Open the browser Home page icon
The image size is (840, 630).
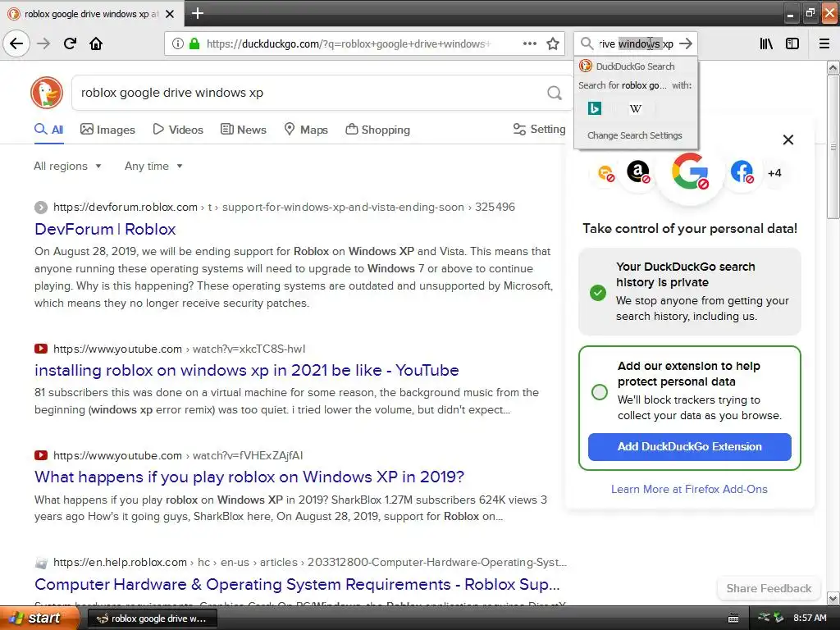coord(96,43)
